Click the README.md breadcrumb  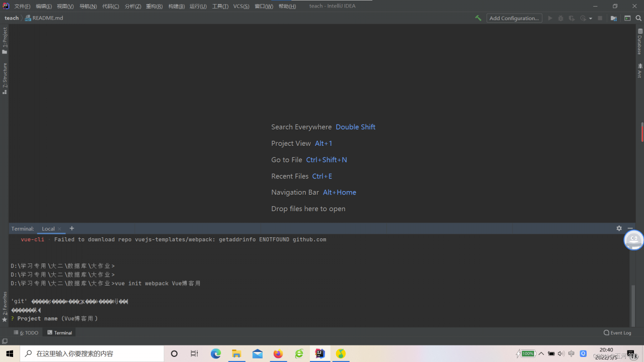[x=44, y=18]
